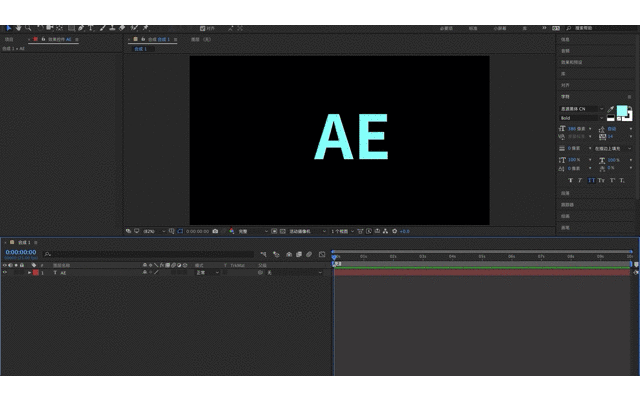This screenshot has height=400, width=640.
Task: Click the timeline layer search field
Action: pyautogui.click(x=149, y=254)
